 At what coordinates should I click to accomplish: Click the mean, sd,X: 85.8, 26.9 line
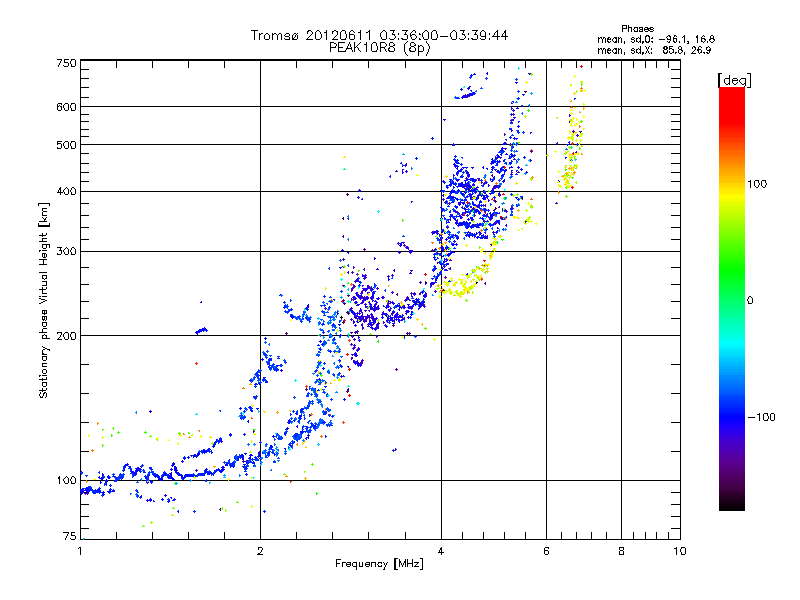pyautogui.click(x=654, y=50)
